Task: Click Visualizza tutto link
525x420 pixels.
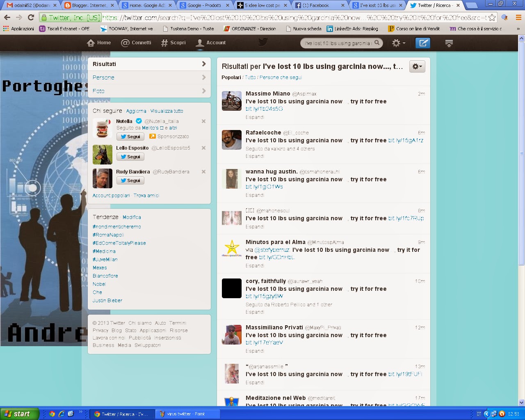Action: pos(167,111)
